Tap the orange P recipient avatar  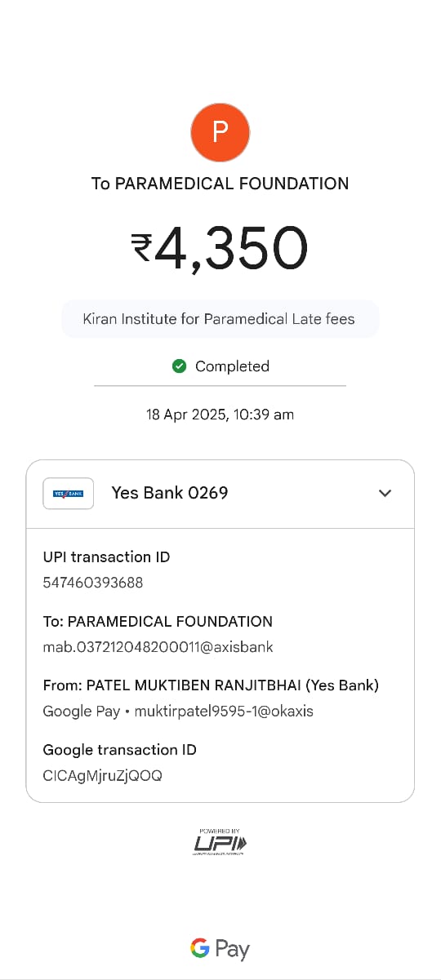click(x=220, y=132)
